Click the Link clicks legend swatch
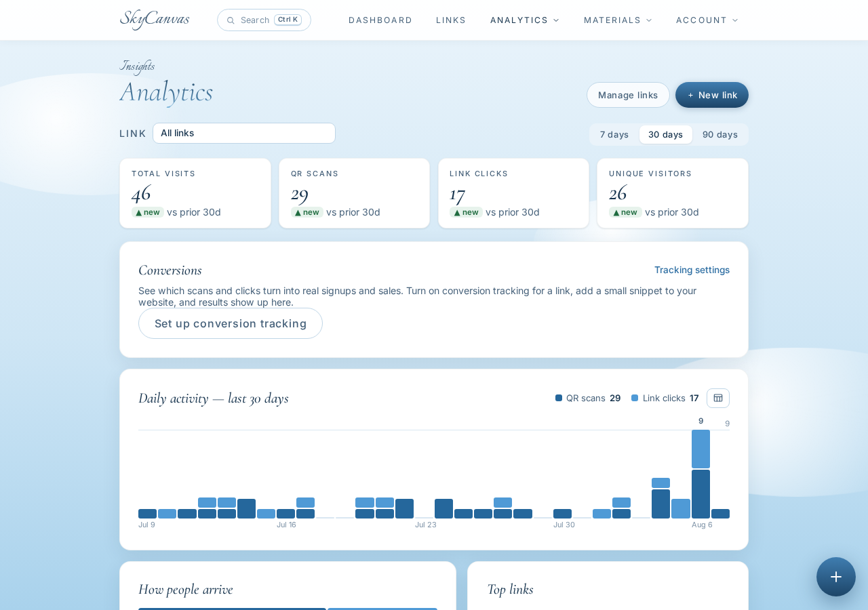Screen dimensions: 868x610 (635, 398)
